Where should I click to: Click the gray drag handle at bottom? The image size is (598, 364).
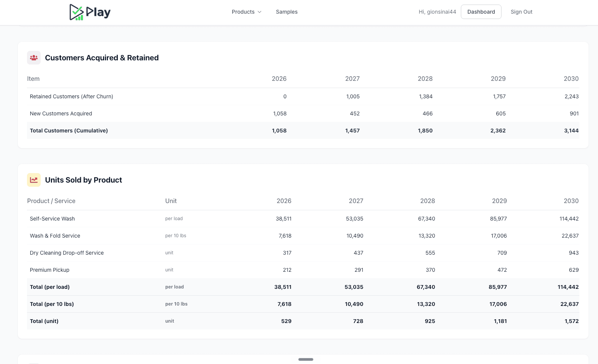pyautogui.click(x=306, y=359)
